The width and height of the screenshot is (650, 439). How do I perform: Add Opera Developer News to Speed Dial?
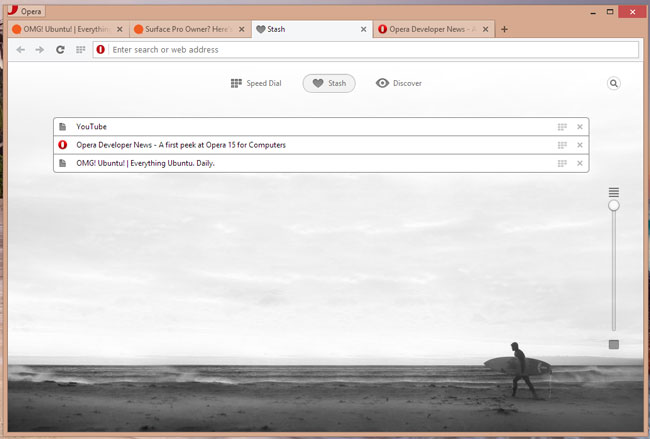(562, 145)
